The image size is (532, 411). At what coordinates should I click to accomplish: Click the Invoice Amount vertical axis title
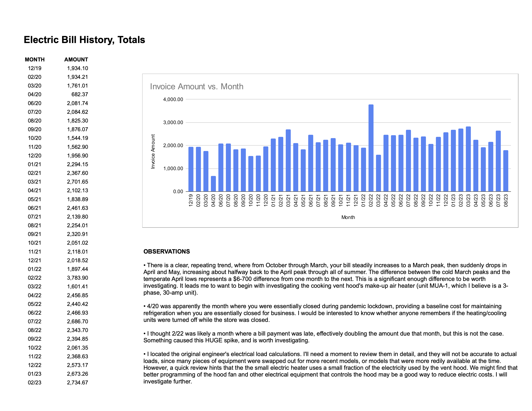(153, 152)
